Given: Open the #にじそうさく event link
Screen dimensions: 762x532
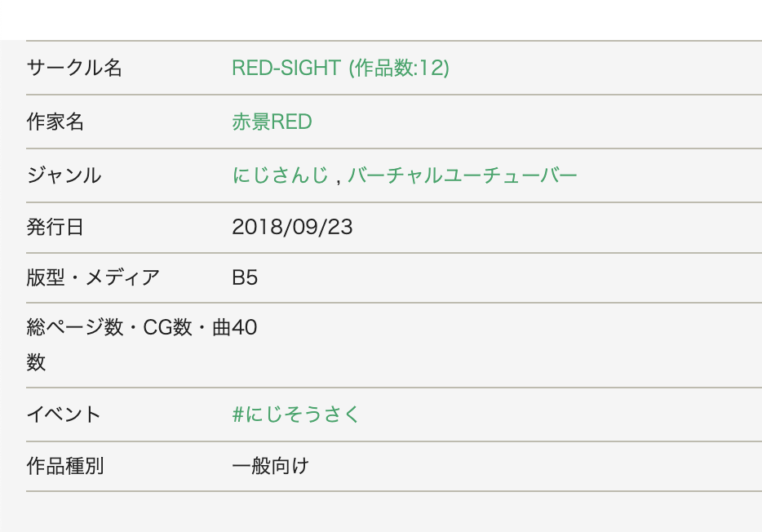Looking at the screenshot, I should point(295,415).
